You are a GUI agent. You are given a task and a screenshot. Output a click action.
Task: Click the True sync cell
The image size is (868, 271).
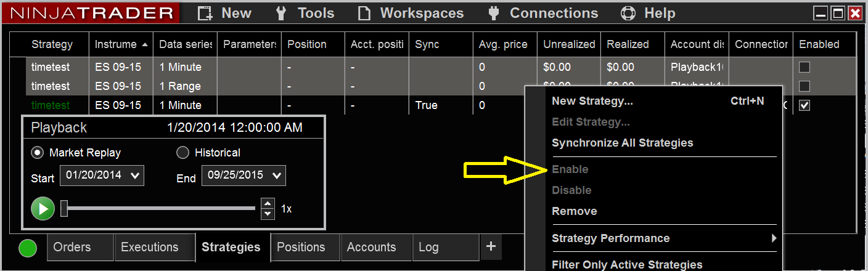(441, 105)
